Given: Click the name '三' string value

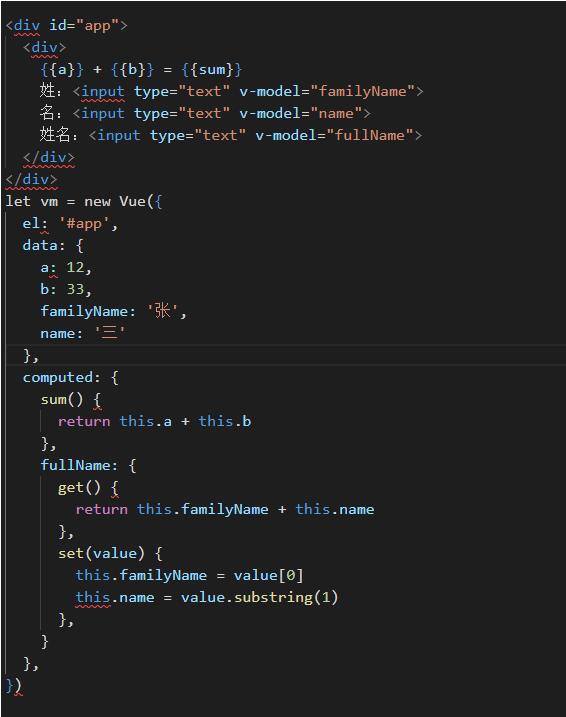Looking at the screenshot, I should [110, 333].
